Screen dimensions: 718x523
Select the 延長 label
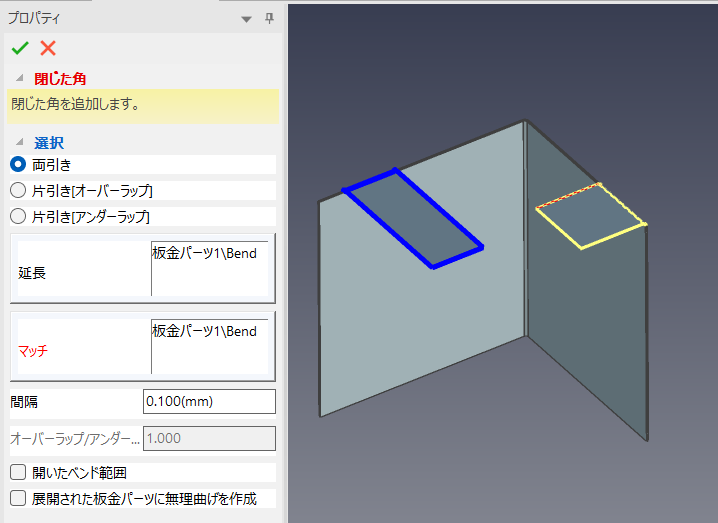point(32,273)
